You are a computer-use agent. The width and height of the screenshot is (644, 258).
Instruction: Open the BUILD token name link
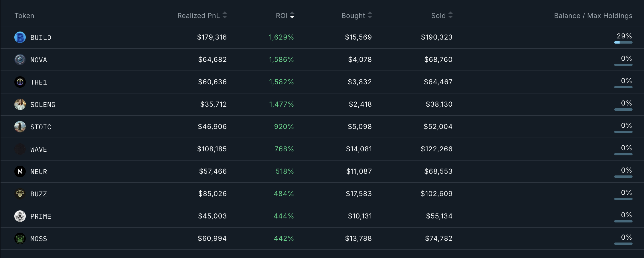point(41,38)
